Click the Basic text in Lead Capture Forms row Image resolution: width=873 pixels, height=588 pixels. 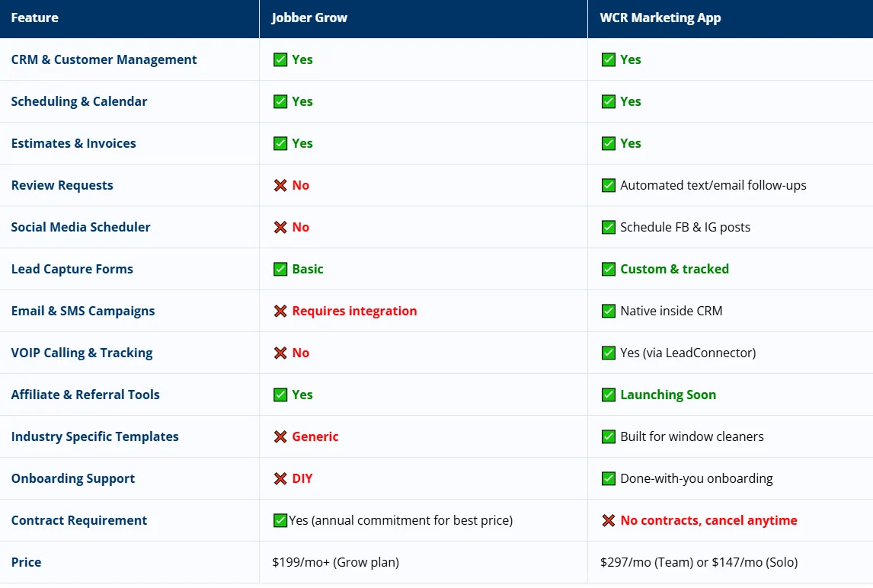tap(307, 269)
